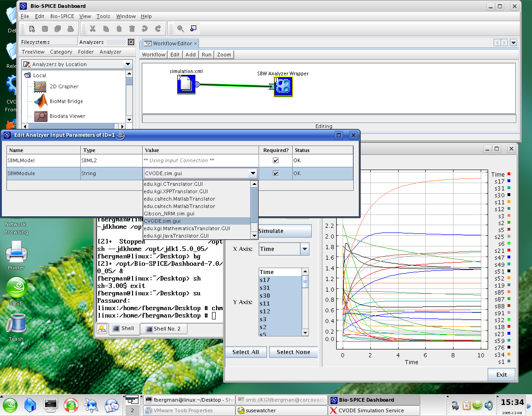Viewport: 532px width, 416px height.
Task: Open the Window menu
Action: [x=126, y=16]
